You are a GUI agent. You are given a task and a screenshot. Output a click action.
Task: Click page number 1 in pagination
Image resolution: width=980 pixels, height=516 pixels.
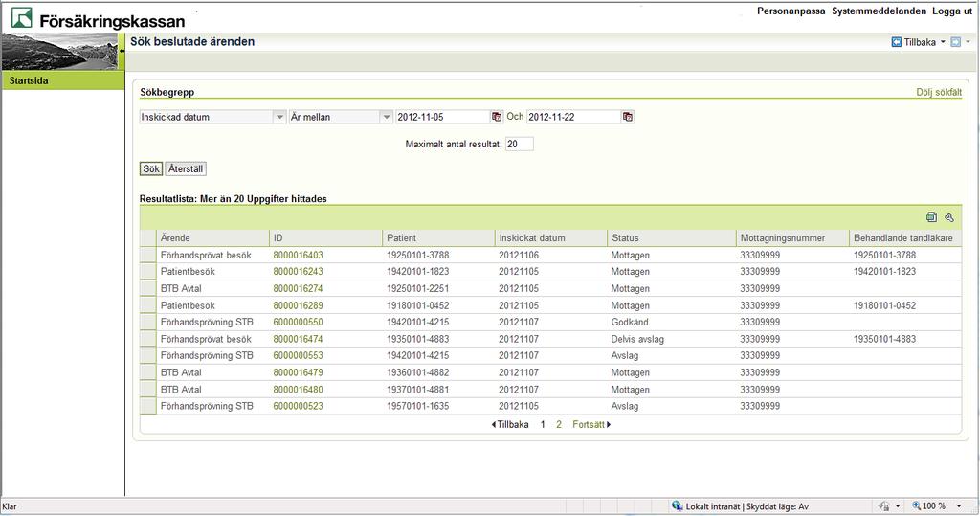(x=543, y=425)
